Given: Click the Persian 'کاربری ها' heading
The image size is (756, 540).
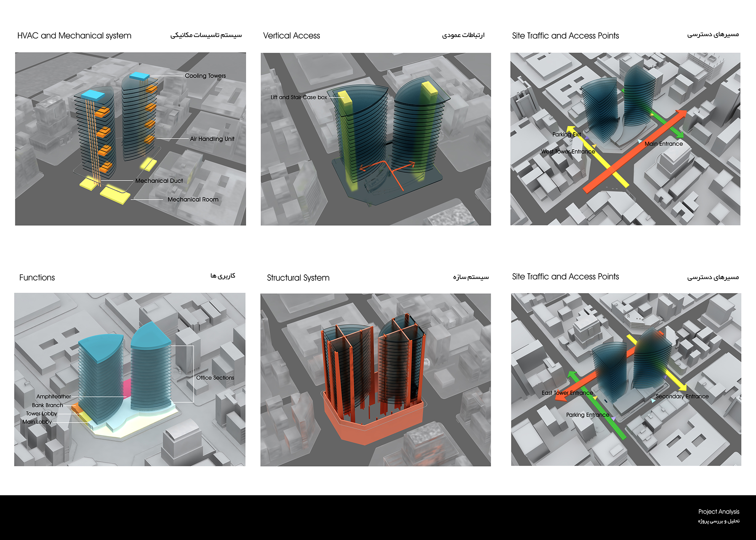Looking at the screenshot, I should point(223,276).
